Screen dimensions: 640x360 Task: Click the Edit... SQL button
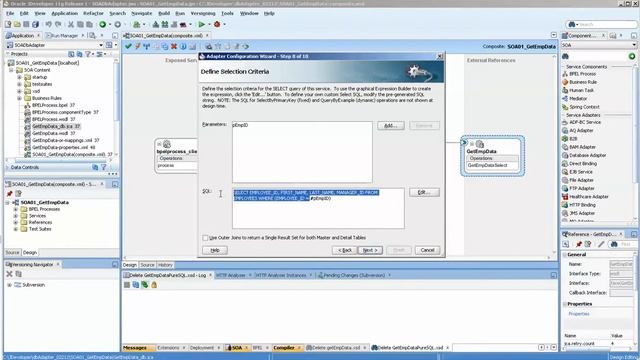(424, 192)
